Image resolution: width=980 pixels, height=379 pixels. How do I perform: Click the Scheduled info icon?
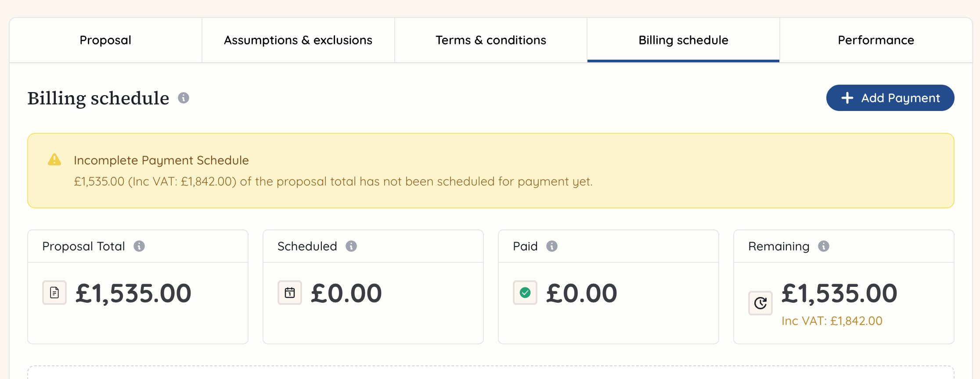point(351,246)
